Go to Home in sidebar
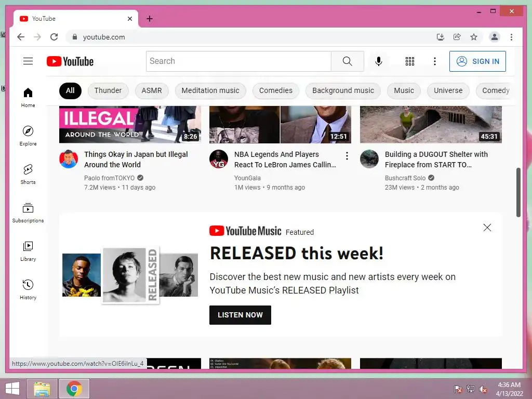 click(x=28, y=98)
